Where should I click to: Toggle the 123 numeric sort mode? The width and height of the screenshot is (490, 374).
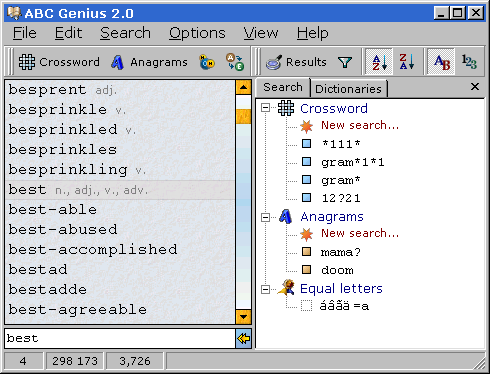click(x=469, y=62)
